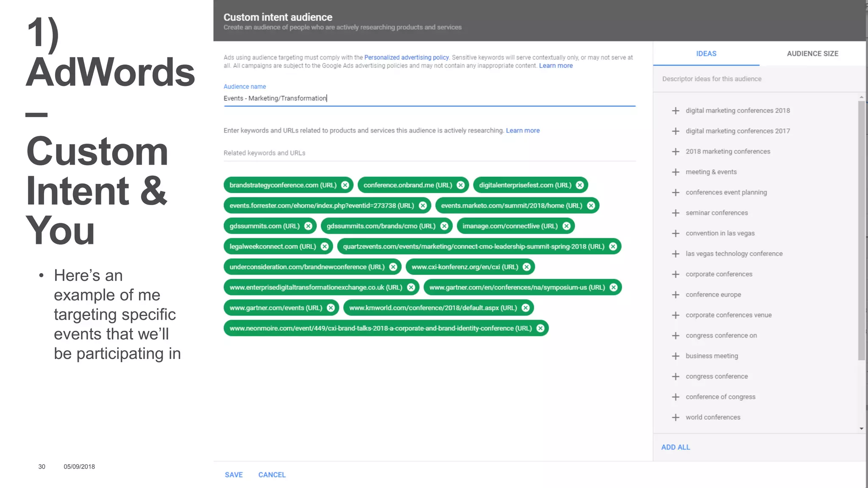The height and width of the screenshot is (488, 868).
Task: Focus the Audience name input field
Action: coord(429,98)
